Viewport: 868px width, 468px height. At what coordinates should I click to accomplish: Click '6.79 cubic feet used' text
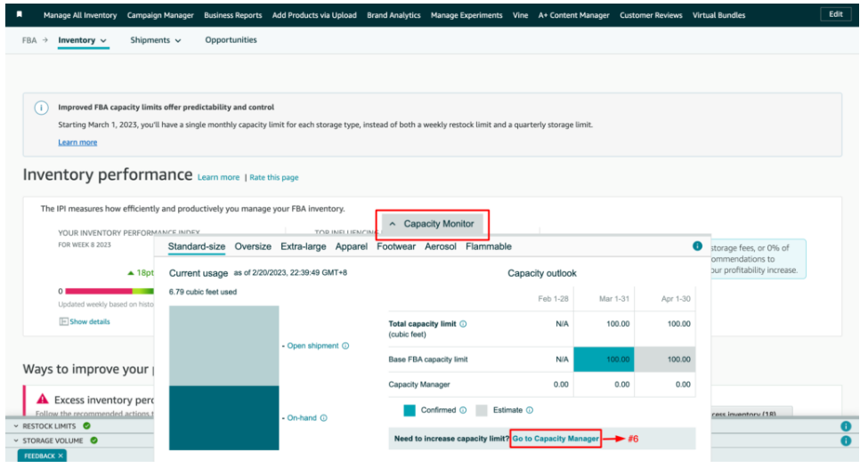pyautogui.click(x=203, y=292)
